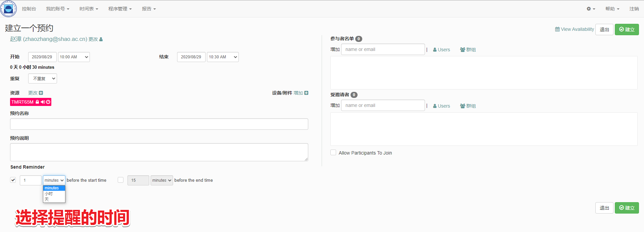Select 小时 in the reminder unit list
Viewport: 644px width, 232px height.
(49, 194)
